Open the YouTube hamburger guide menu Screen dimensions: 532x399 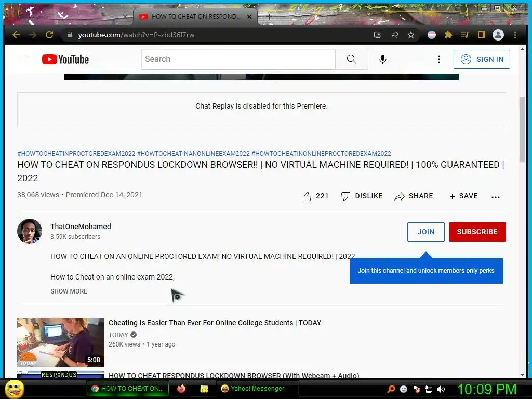click(x=23, y=59)
